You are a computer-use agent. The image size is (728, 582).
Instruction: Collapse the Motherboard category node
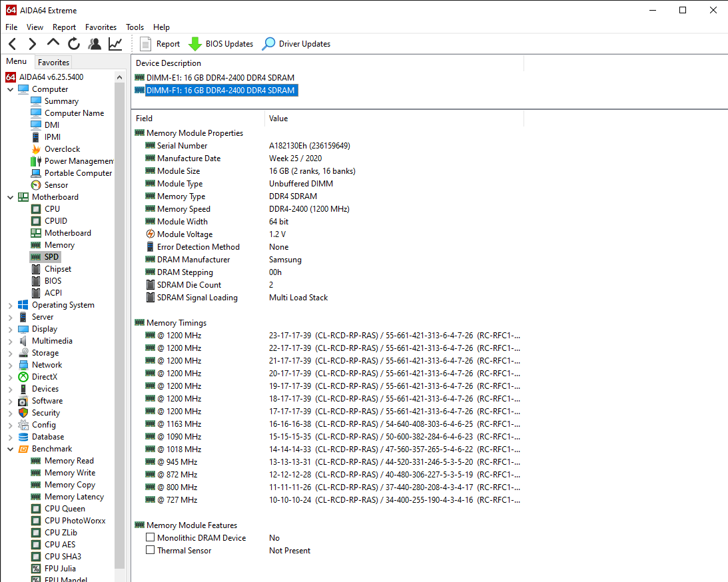tap(10, 197)
